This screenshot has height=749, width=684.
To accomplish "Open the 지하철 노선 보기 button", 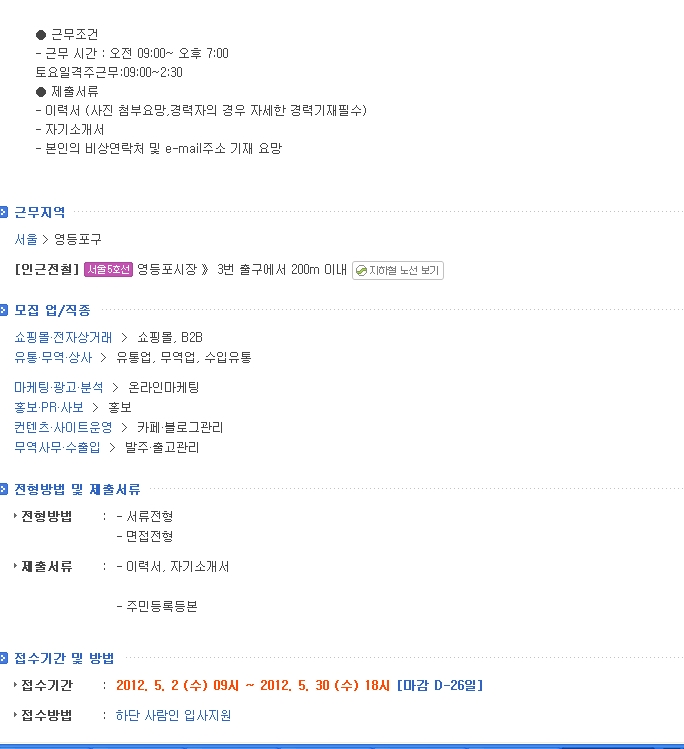I will pyautogui.click(x=398, y=270).
